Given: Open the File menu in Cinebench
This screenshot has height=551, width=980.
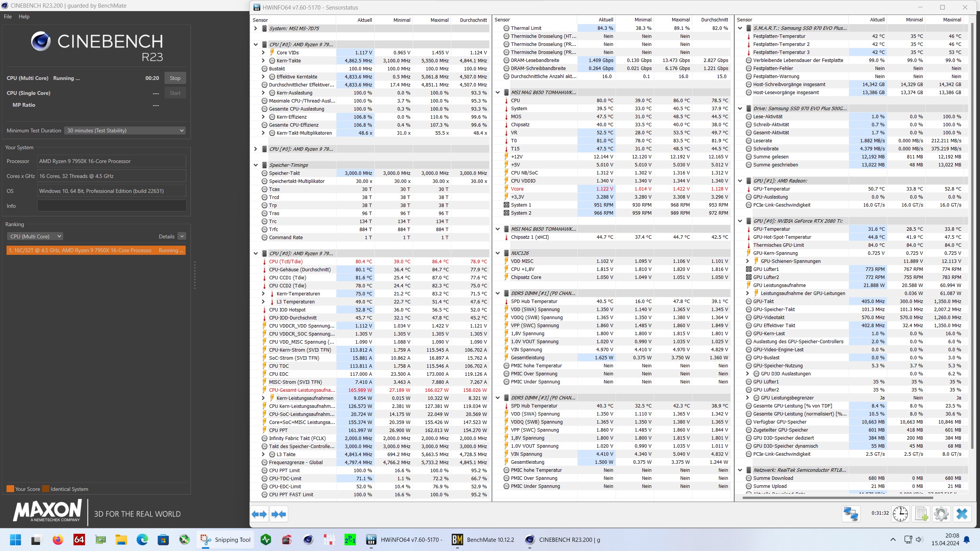Looking at the screenshot, I should click(x=8, y=16).
